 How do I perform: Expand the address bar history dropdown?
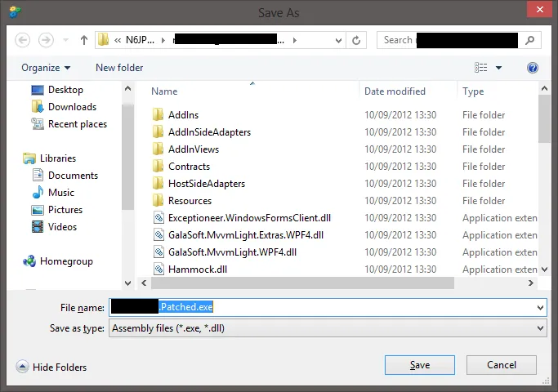click(337, 40)
